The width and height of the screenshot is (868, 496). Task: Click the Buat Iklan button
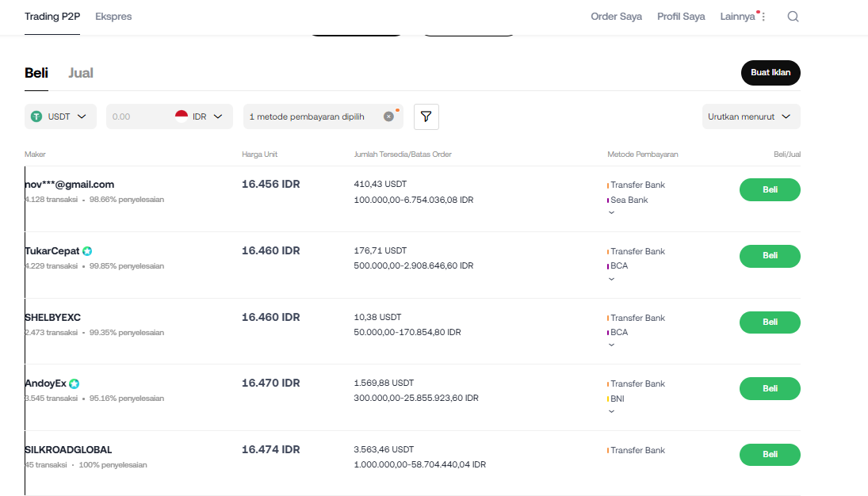tap(770, 72)
